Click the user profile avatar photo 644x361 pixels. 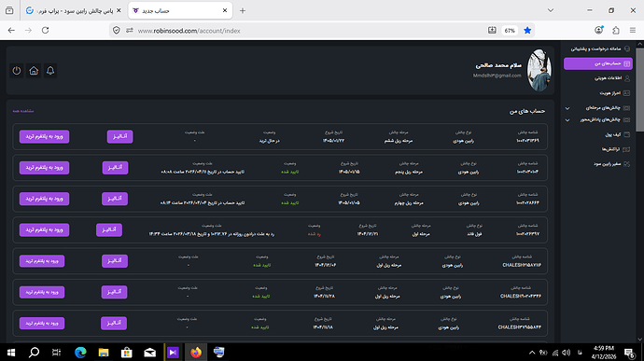tap(539, 70)
